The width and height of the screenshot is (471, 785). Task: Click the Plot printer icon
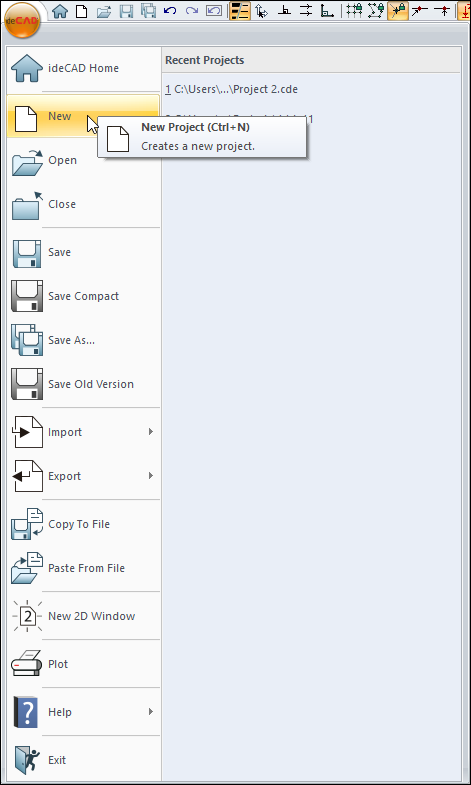pos(27,664)
